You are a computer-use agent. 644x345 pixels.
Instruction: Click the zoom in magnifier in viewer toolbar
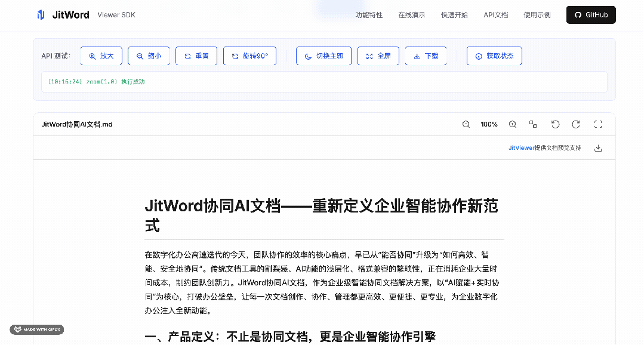point(512,124)
